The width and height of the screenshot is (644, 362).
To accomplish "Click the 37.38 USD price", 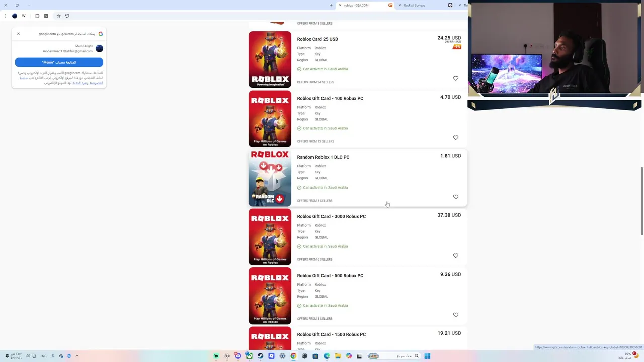I will point(449,215).
